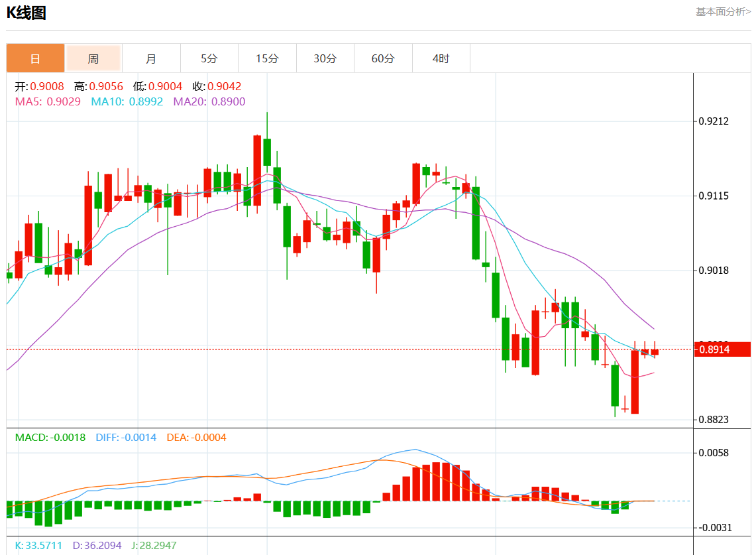Click the DEA: -0.0004 label
Viewport: 756px width, 555px height.
(196, 438)
